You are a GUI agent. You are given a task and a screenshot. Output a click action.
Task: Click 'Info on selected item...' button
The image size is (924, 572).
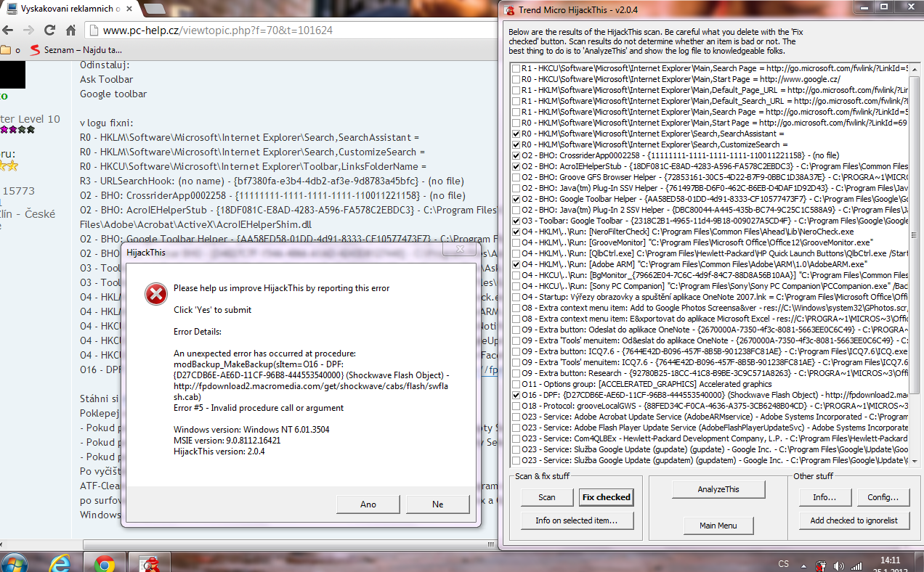tap(577, 520)
